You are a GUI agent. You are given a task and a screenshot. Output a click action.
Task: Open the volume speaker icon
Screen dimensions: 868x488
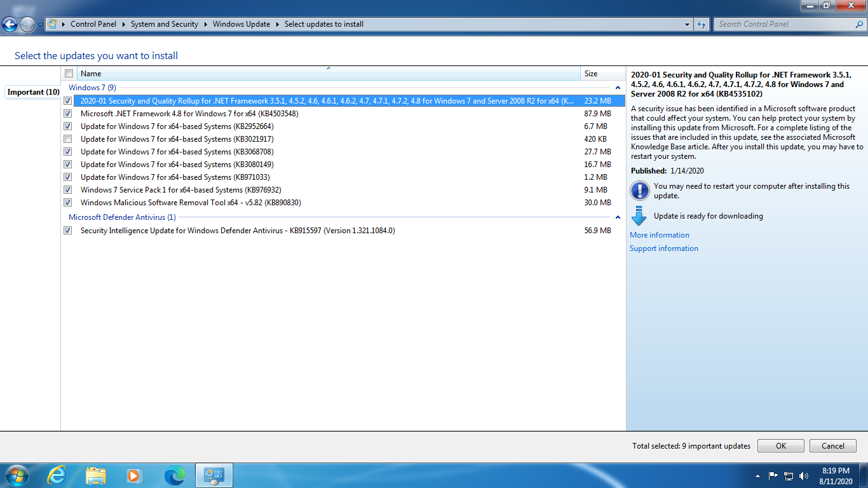click(x=804, y=475)
